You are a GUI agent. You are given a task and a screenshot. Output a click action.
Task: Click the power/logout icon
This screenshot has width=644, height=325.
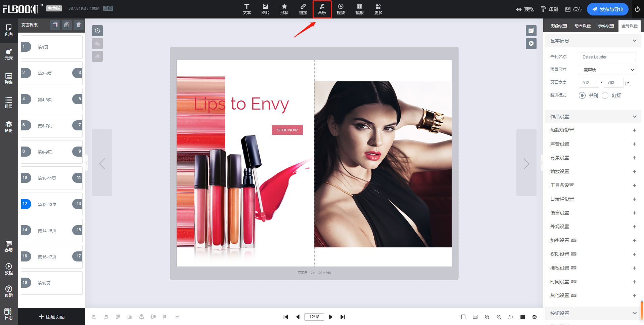tap(637, 9)
